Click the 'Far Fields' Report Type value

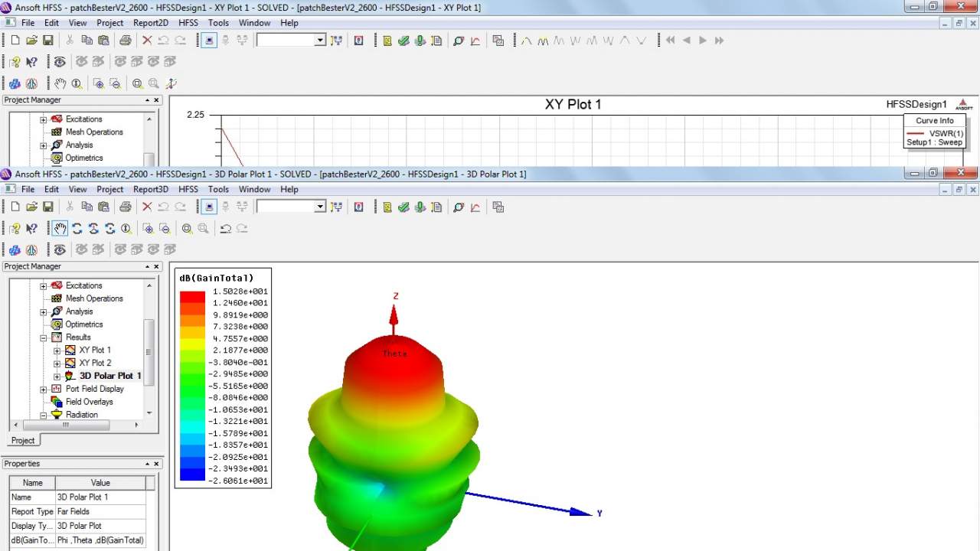[100, 511]
